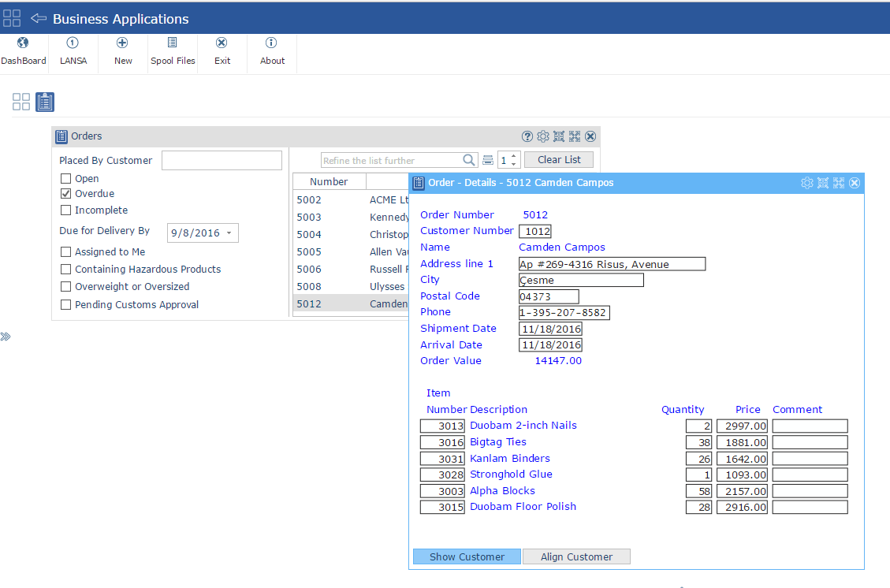The width and height of the screenshot is (890, 588).
Task: Open Spool Files from the toolbar
Action: click(x=172, y=43)
